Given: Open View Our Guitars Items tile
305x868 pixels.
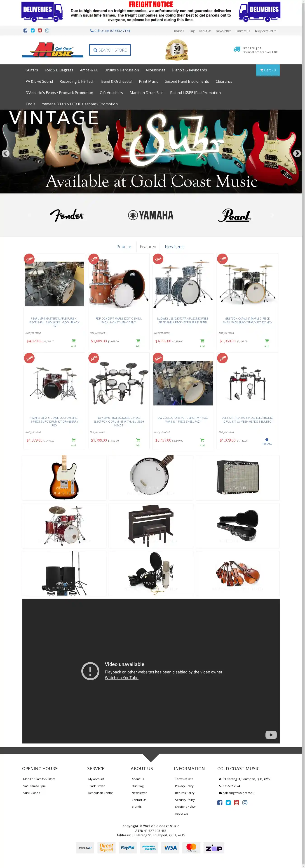Looking at the screenshot, I should pos(64,478).
